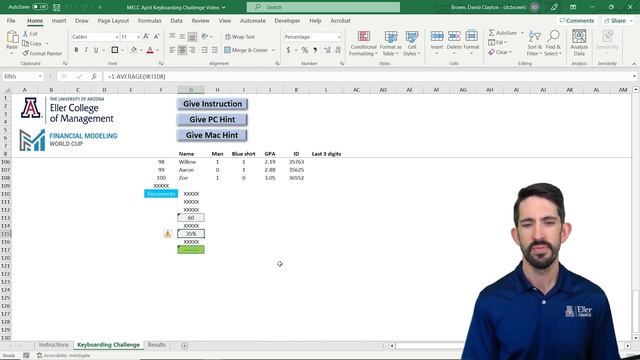Select the green filled cell in row 117
The height and width of the screenshot is (360, 640).
(191, 250)
